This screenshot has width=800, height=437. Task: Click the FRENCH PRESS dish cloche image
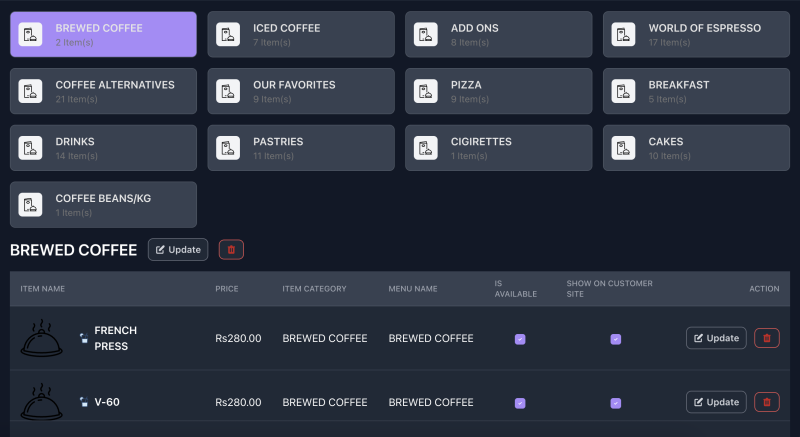coord(41,338)
